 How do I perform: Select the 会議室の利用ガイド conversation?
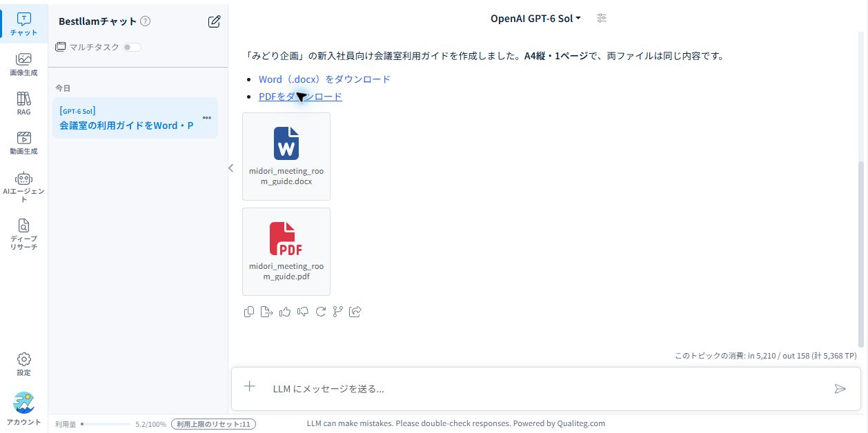(135, 118)
